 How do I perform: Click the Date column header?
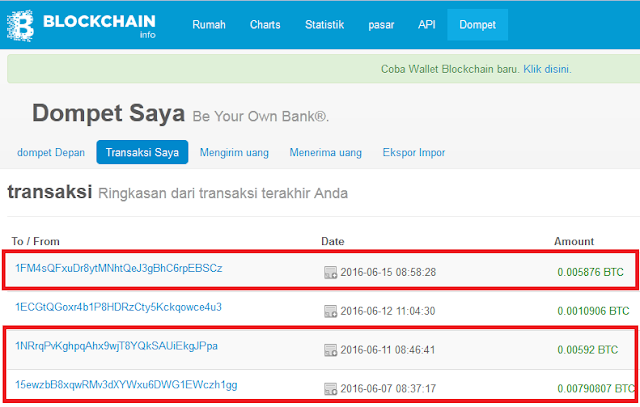(x=333, y=241)
